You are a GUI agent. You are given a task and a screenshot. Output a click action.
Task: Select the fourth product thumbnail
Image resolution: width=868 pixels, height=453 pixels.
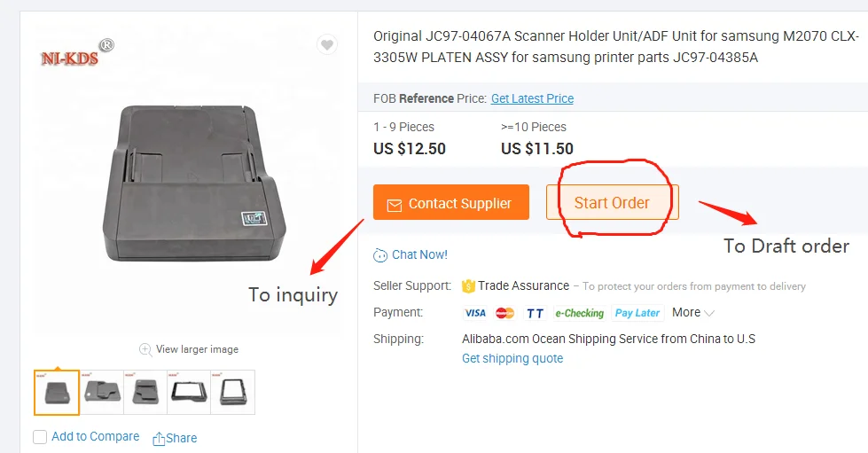pyautogui.click(x=189, y=392)
